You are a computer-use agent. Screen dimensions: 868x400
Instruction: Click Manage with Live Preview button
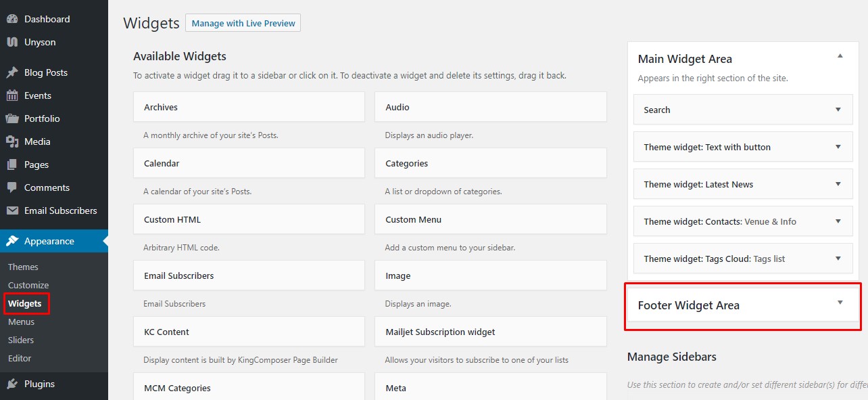243,23
